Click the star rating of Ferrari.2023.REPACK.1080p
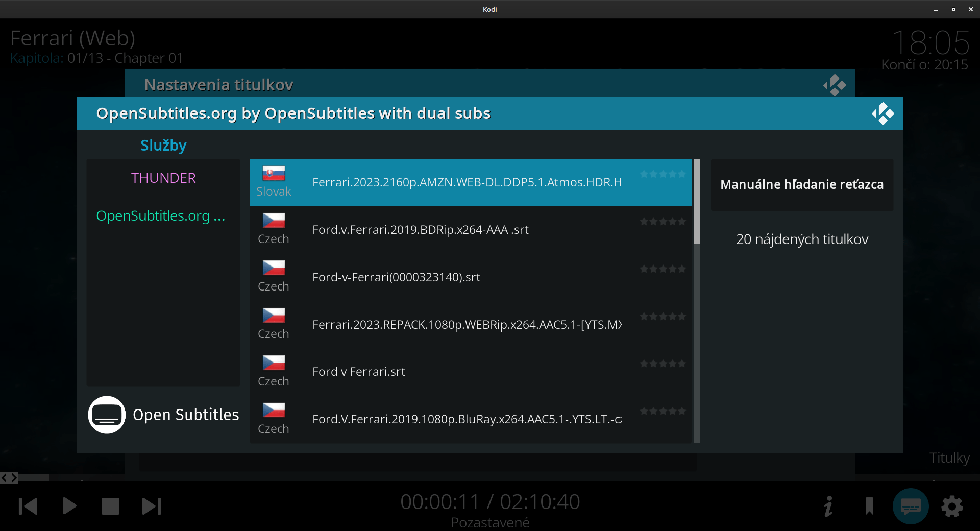Image resolution: width=980 pixels, height=531 pixels. 663,317
